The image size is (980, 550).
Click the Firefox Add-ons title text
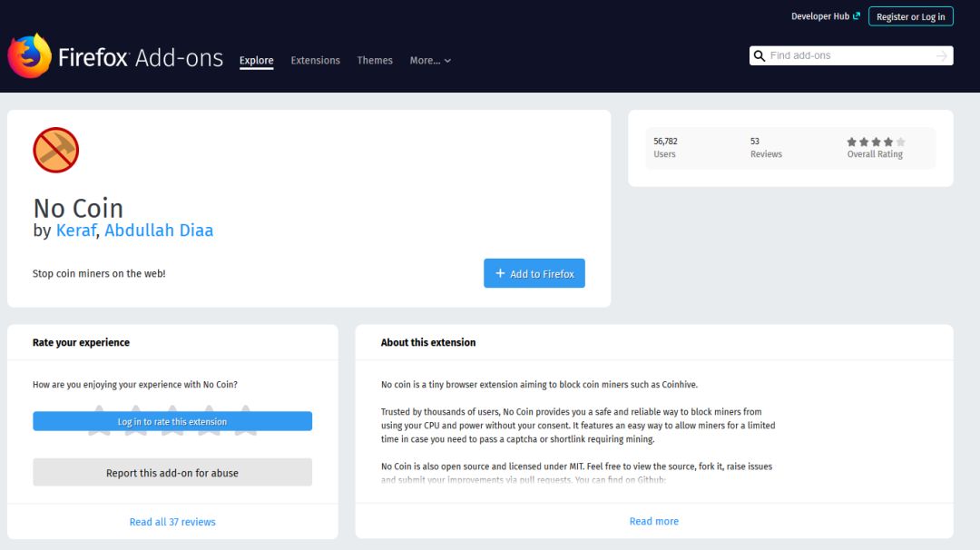(141, 57)
